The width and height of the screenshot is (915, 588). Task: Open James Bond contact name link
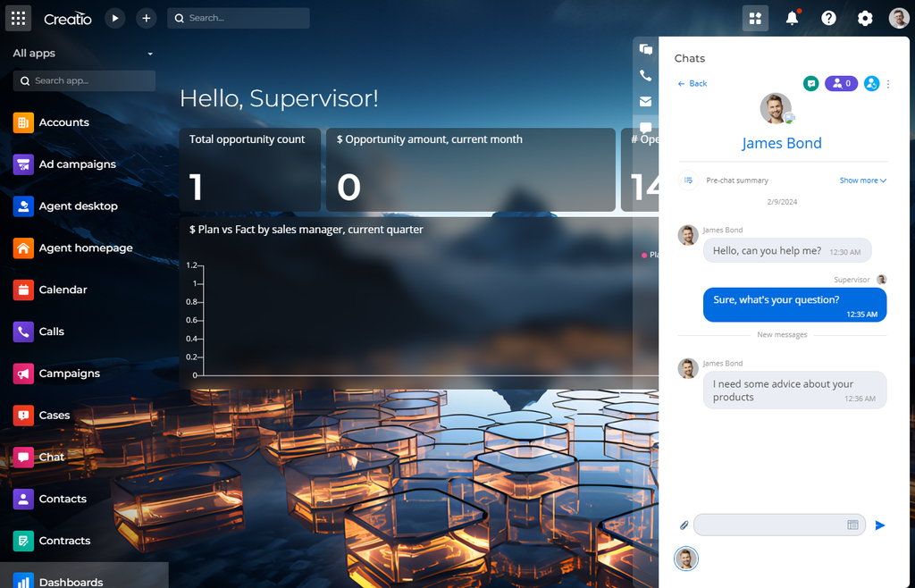point(781,143)
